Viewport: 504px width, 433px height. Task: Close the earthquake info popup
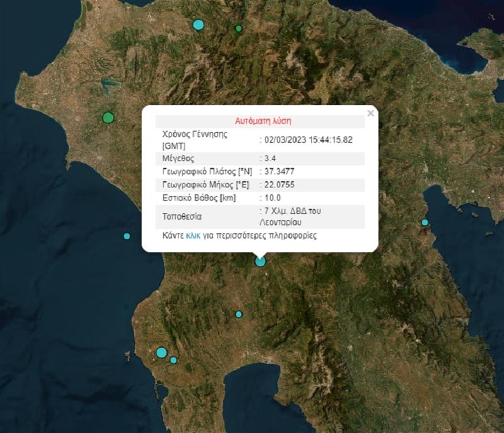tap(370, 114)
